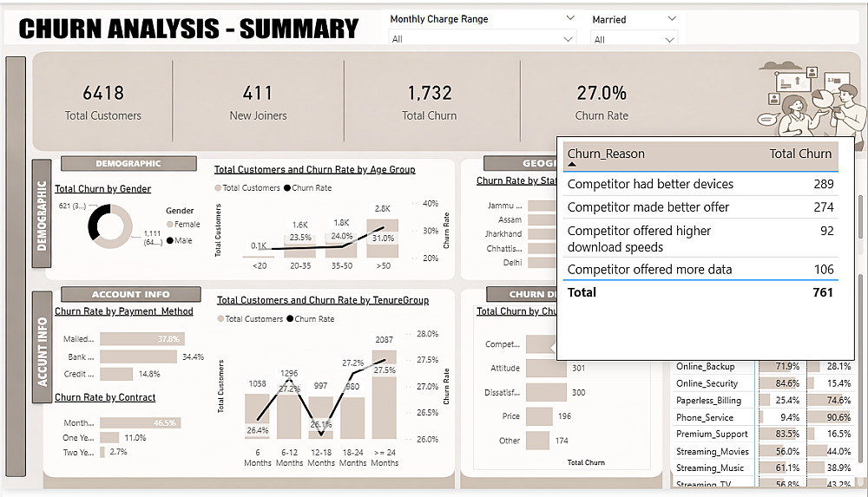
Task: Click the Churn_Reason sort arrow
Action: (572, 165)
